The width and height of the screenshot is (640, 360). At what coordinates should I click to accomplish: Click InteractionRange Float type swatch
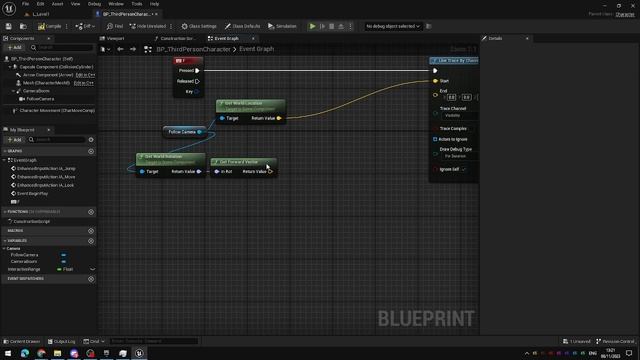[x=60, y=269]
